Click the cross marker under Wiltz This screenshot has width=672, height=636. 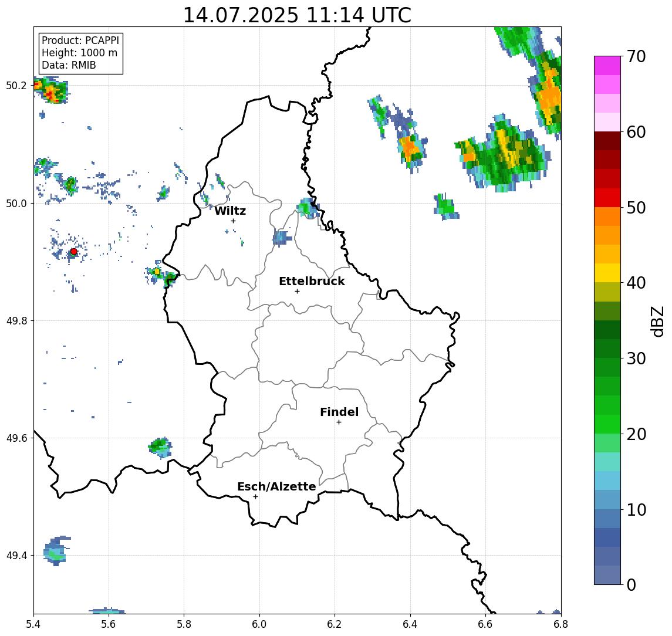(233, 221)
